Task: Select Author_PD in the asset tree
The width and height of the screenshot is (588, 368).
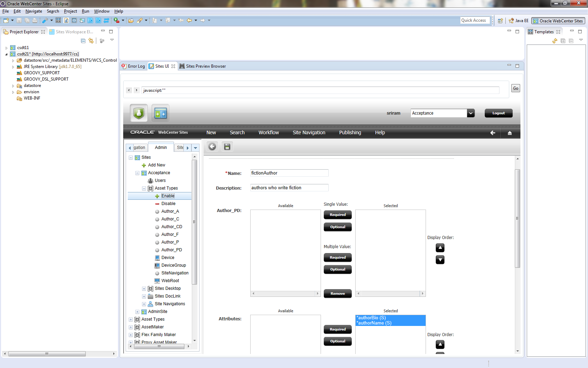Action: (171, 250)
